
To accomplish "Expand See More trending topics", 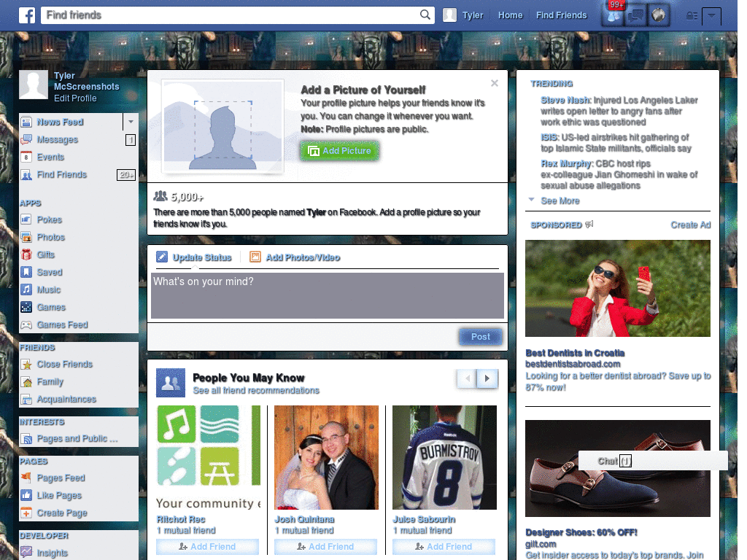I will click(x=560, y=201).
